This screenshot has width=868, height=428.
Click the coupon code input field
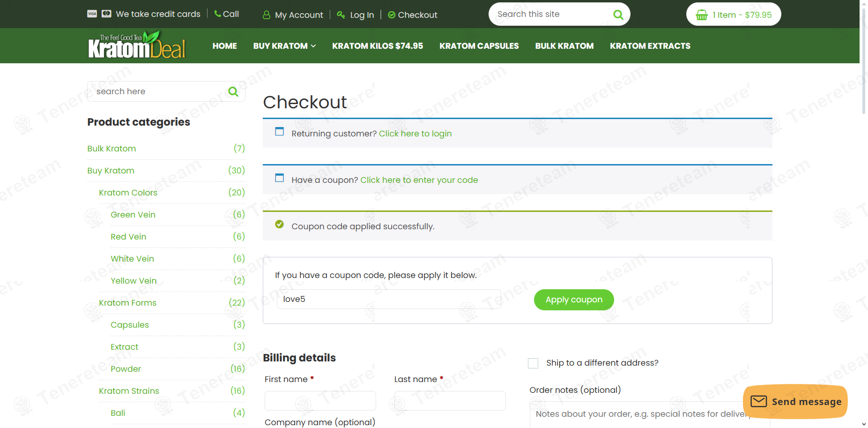389,299
